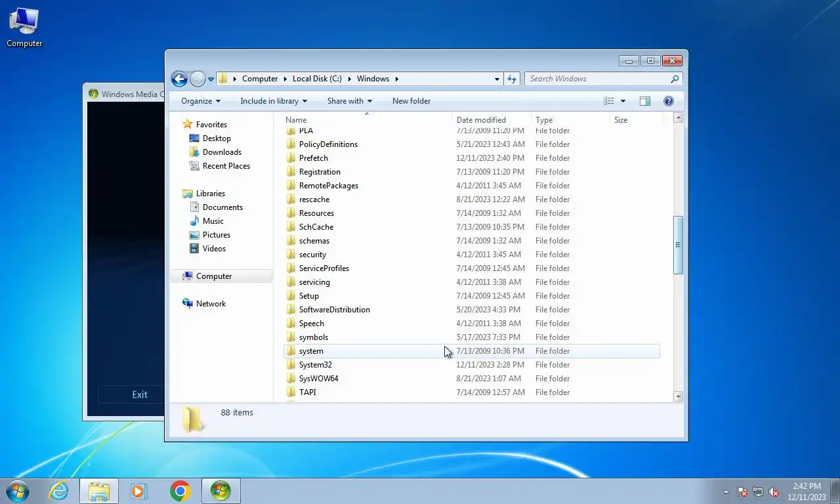Select the ServiceProfiles folder

(x=324, y=268)
